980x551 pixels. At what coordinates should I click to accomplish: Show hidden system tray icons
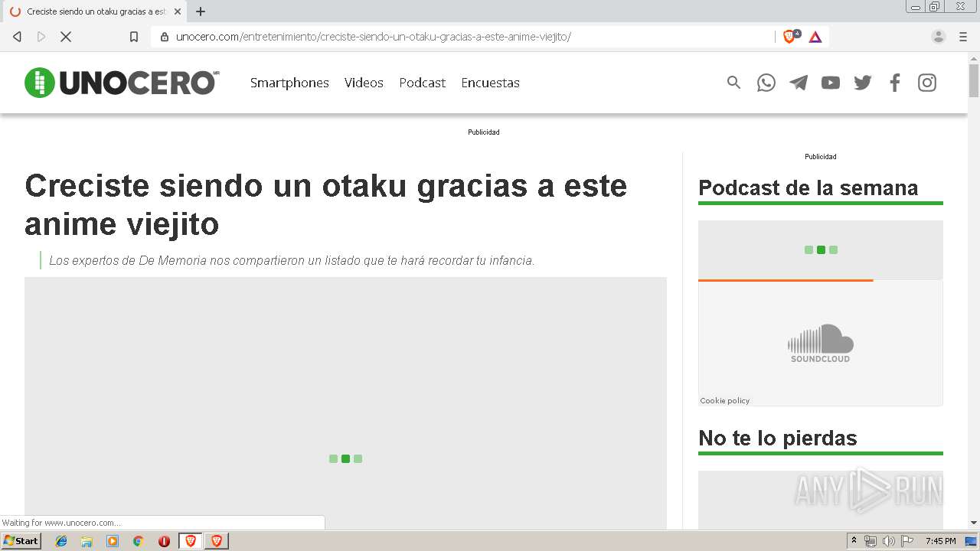click(x=854, y=541)
